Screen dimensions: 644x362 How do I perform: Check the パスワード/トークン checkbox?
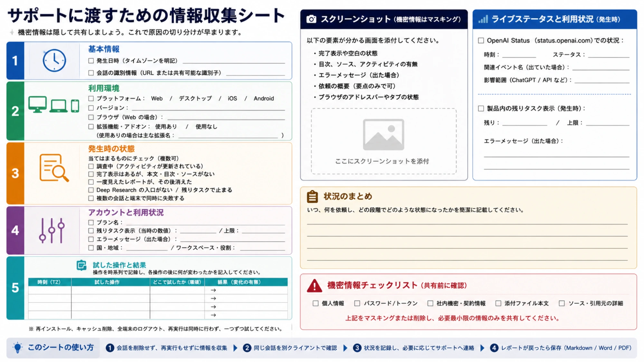point(357,303)
